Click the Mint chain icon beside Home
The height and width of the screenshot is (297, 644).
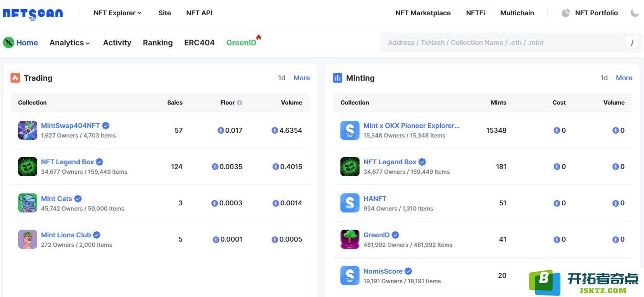(x=9, y=42)
